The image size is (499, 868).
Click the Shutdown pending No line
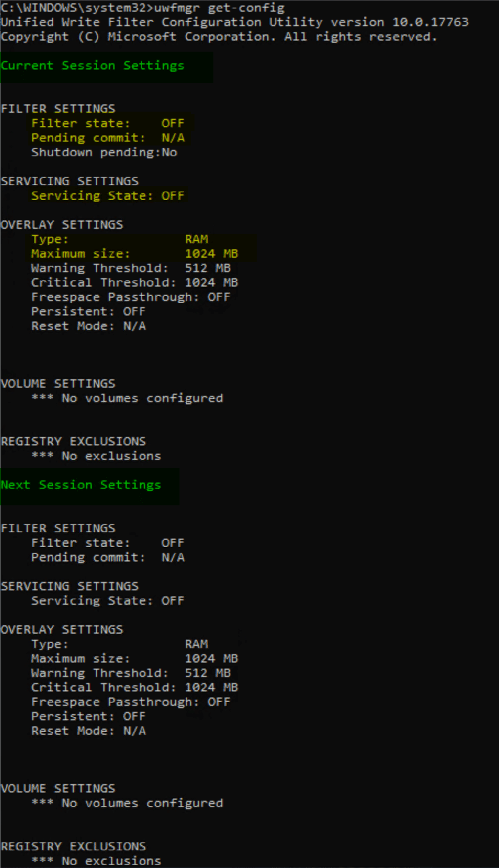[x=103, y=152]
